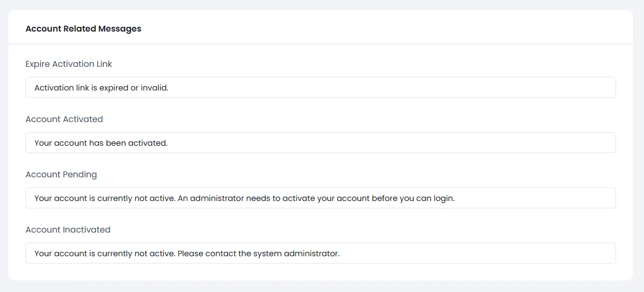Image resolution: width=644 pixels, height=292 pixels.
Task: Click the 'Expire Activation Link' label
Action: click(69, 64)
